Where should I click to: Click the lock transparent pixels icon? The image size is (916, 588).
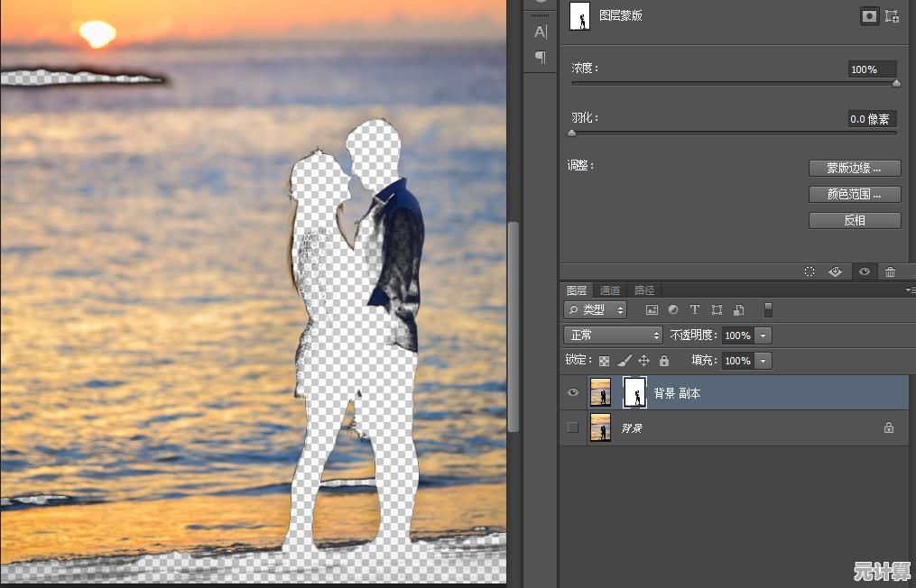click(605, 361)
